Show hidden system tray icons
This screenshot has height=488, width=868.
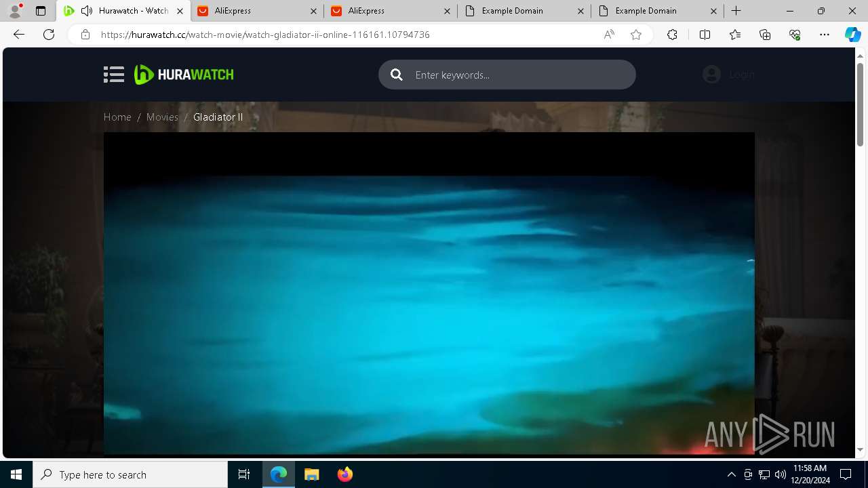(x=731, y=474)
